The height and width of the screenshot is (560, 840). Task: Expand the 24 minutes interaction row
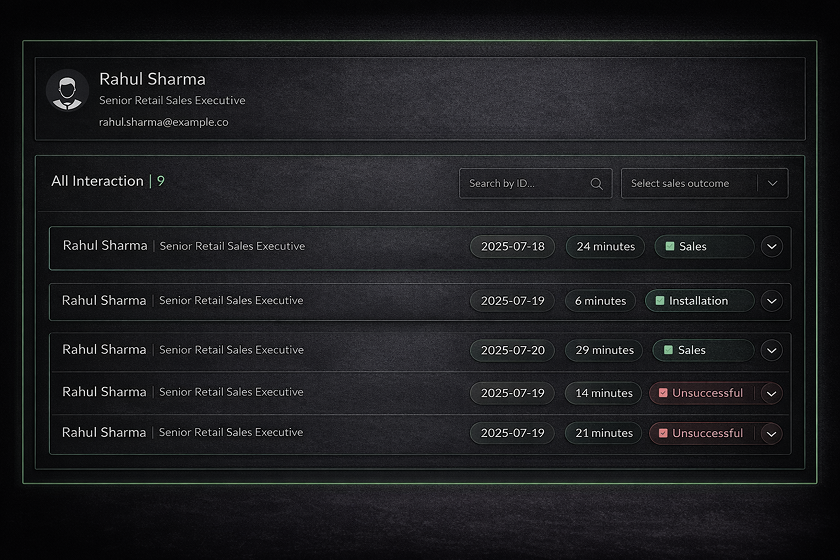tap(771, 246)
